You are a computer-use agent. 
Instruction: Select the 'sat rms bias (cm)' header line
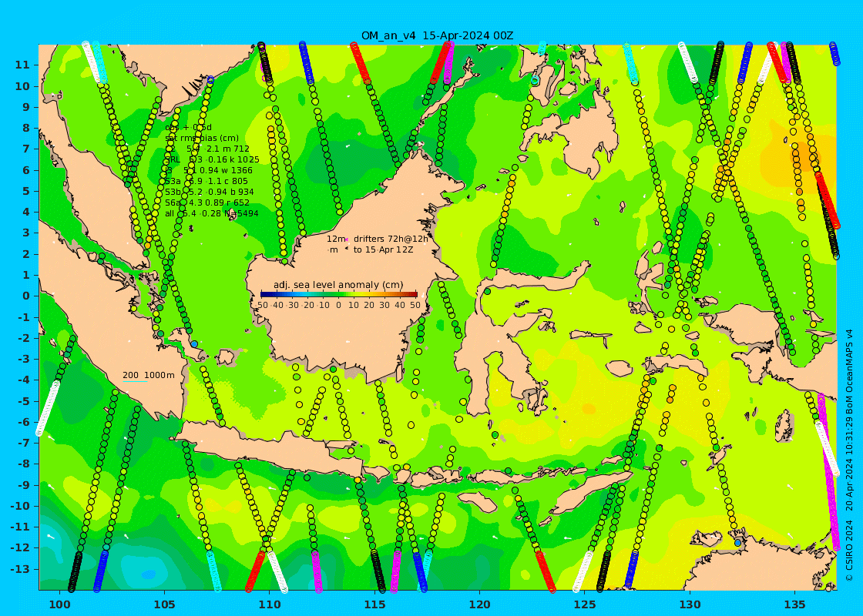[x=202, y=138]
